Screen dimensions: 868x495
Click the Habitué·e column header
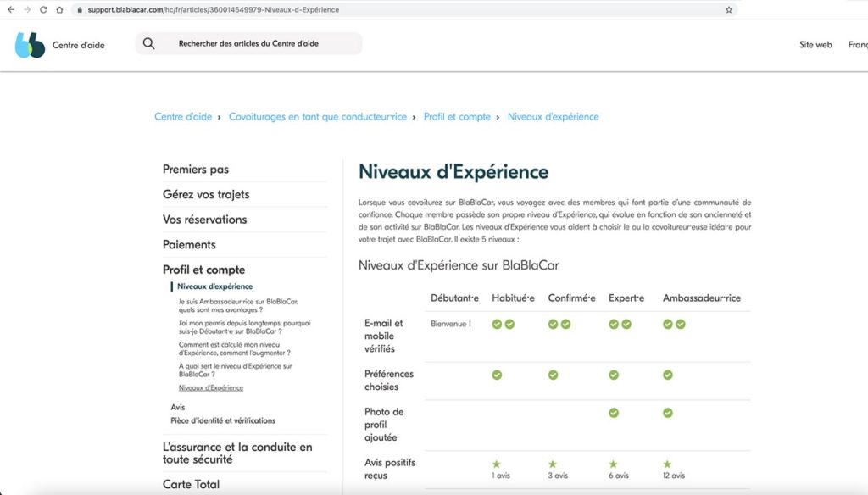tap(513, 298)
